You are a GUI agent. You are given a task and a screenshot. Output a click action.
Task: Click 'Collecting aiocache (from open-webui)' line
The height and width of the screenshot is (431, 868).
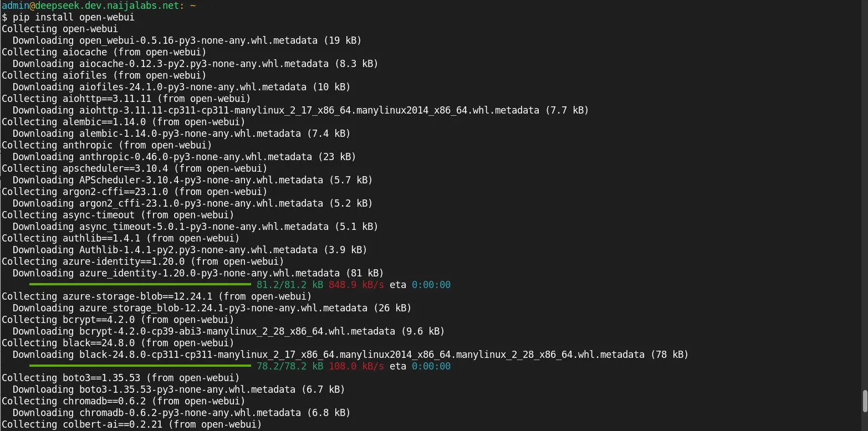pos(104,52)
